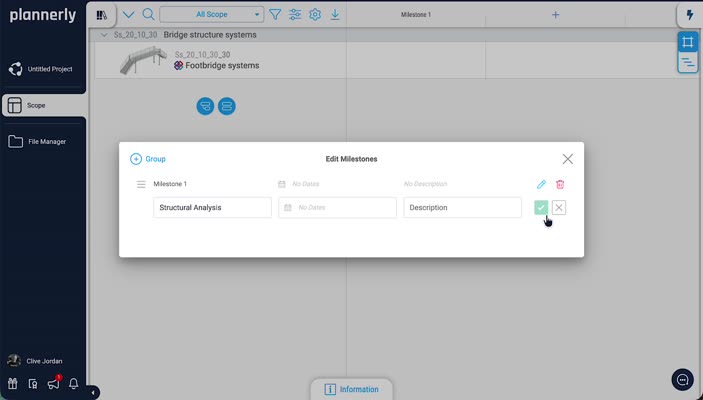Collapse Bridge structure systems group
The height and width of the screenshot is (400, 703).
[x=104, y=35]
